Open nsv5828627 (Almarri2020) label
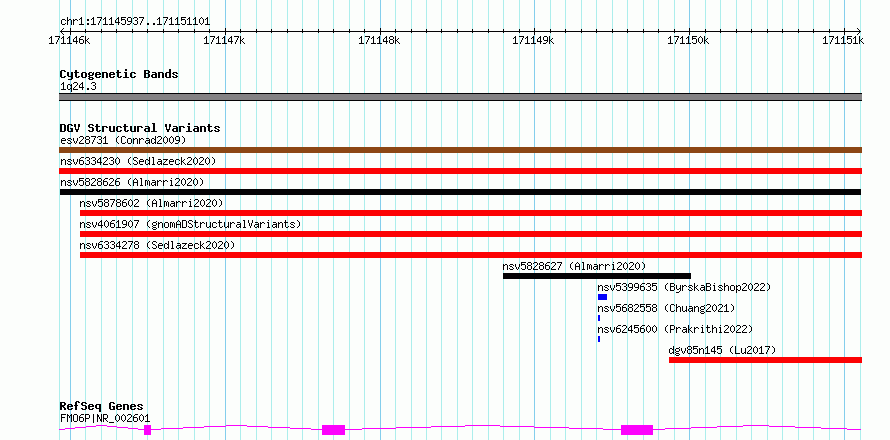Image resolution: width=890 pixels, height=440 pixels. pyautogui.click(x=574, y=266)
